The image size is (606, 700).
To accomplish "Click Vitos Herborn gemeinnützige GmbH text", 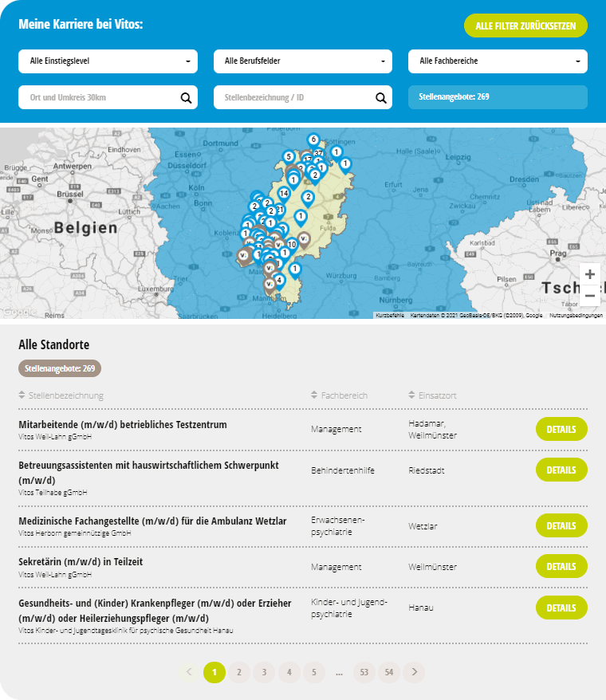I will coord(75,533).
